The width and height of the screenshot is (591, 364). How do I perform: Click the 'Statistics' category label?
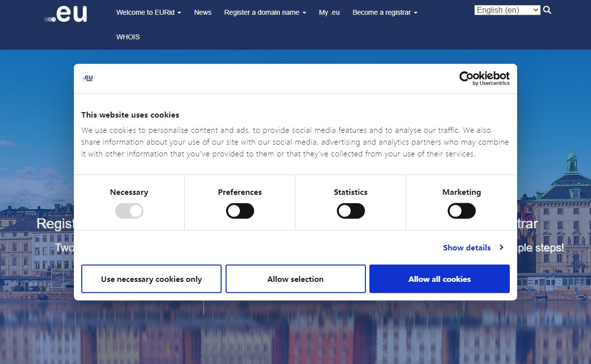coord(351,192)
